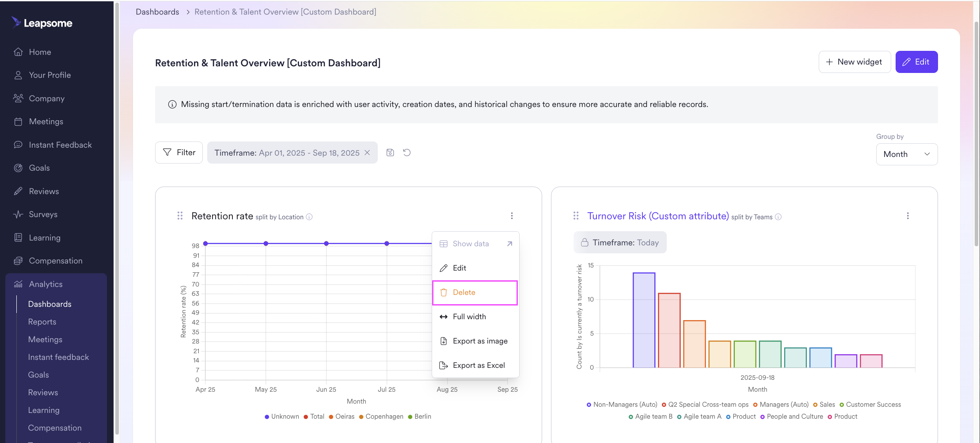The height and width of the screenshot is (443, 980).
Task: Toggle Copenhagen series in chart legend
Action: [x=381, y=416]
